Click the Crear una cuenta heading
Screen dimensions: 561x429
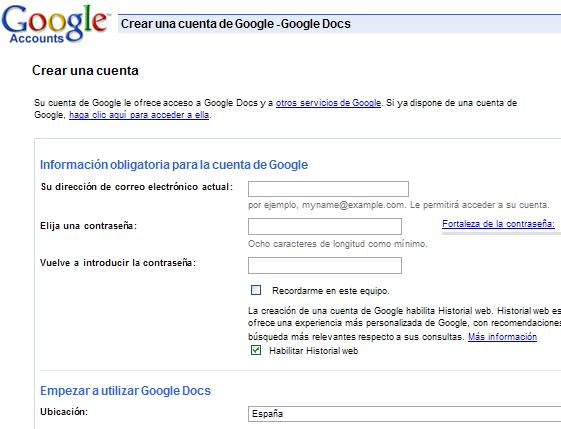85,70
